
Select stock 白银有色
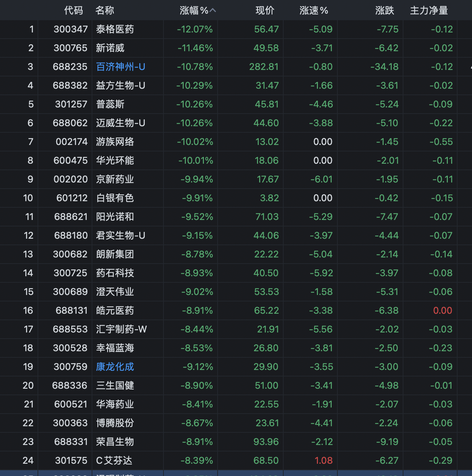pos(115,198)
